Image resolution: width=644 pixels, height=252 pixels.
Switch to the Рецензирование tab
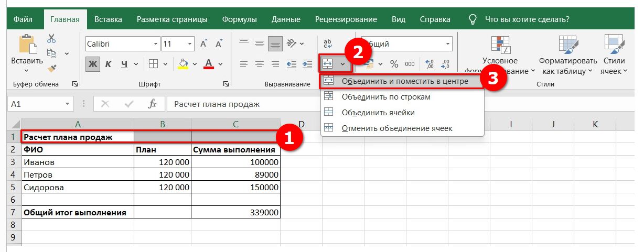pyautogui.click(x=346, y=19)
